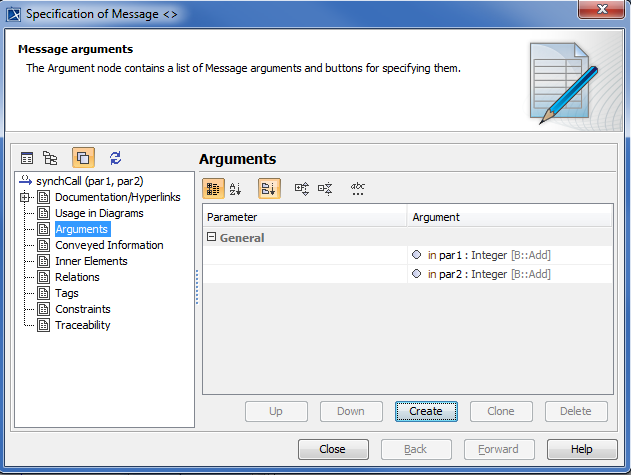Image resolution: width=631 pixels, height=475 pixels.
Task: Close the window using the red X
Action: click(602, 9)
